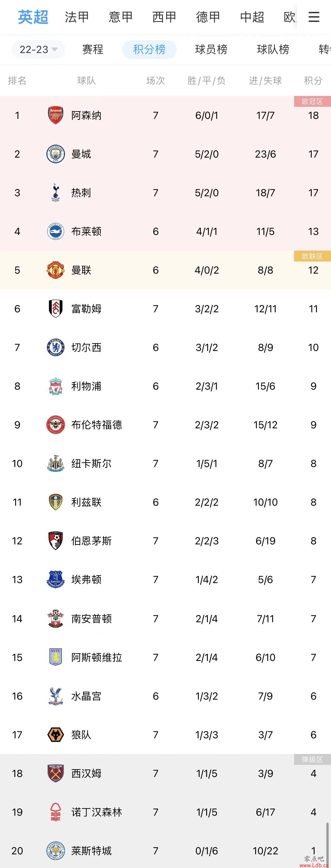Tap the Newcastle club crest
The width and height of the screenshot is (331, 868).
tap(56, 464)
